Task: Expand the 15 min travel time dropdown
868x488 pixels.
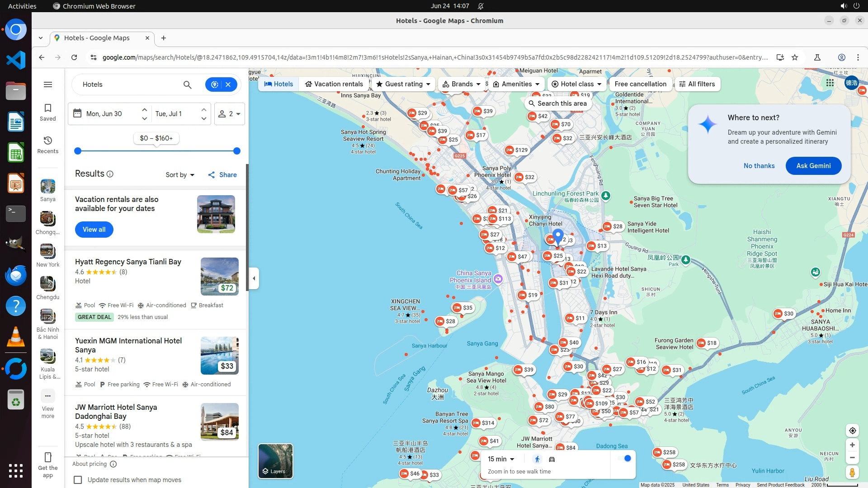Action: coord(501,459)
